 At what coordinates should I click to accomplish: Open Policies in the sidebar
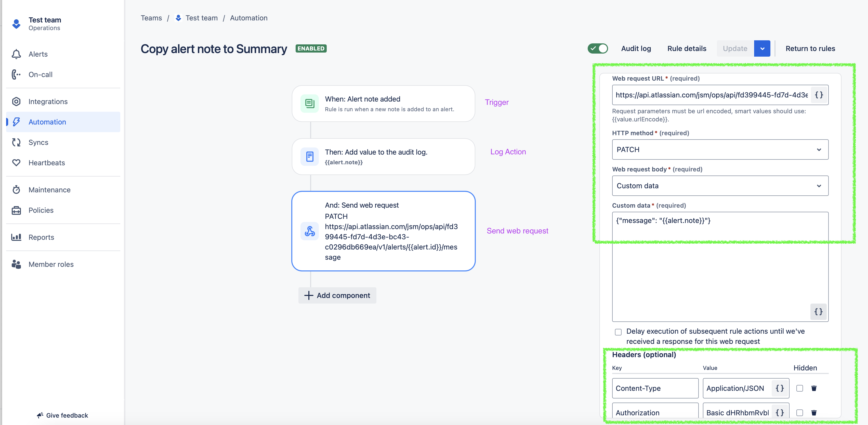63,210
